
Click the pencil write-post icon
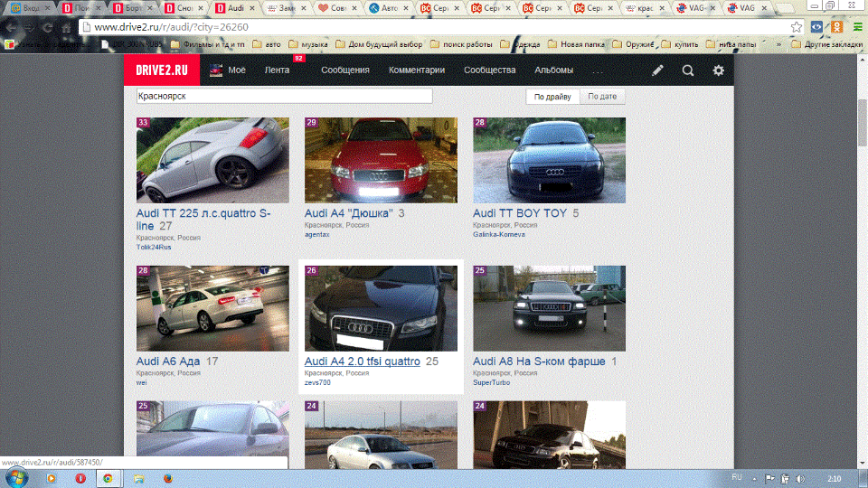[x=657, y=70]
